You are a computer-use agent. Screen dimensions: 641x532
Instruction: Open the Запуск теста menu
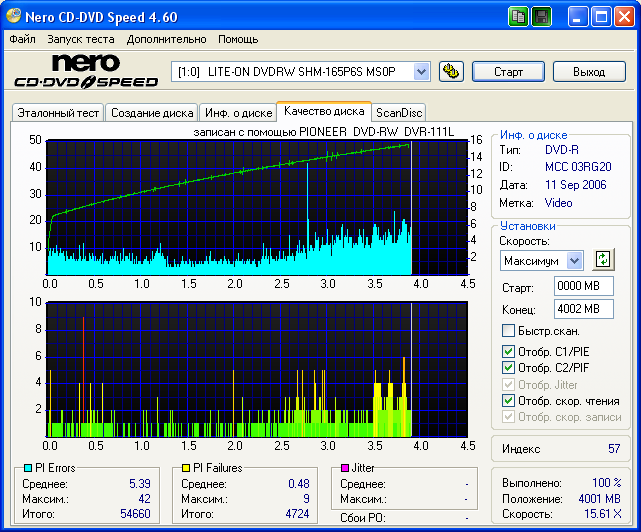point(80,39)
